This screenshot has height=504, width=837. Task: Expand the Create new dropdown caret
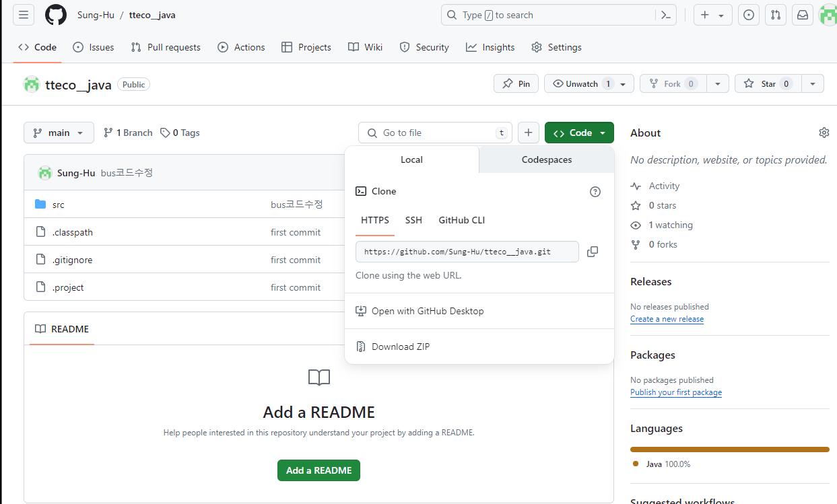click(x=721, y=15)
